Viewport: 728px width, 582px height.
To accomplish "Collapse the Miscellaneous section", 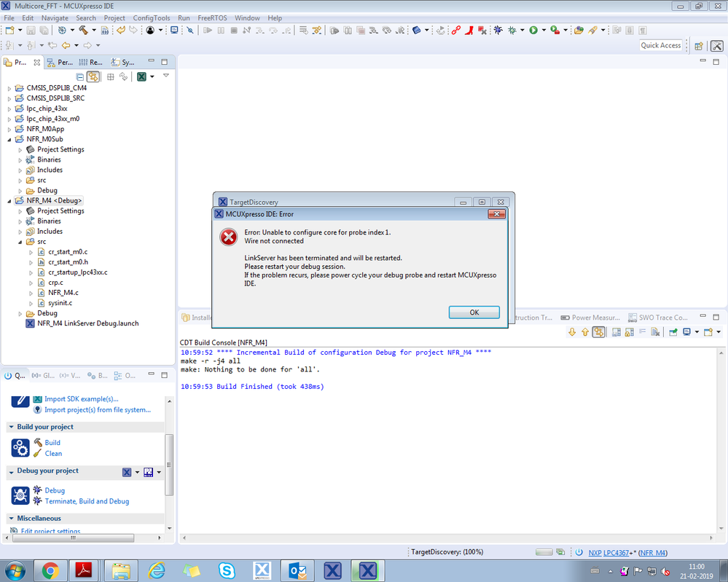I will [x=12, y=519].
